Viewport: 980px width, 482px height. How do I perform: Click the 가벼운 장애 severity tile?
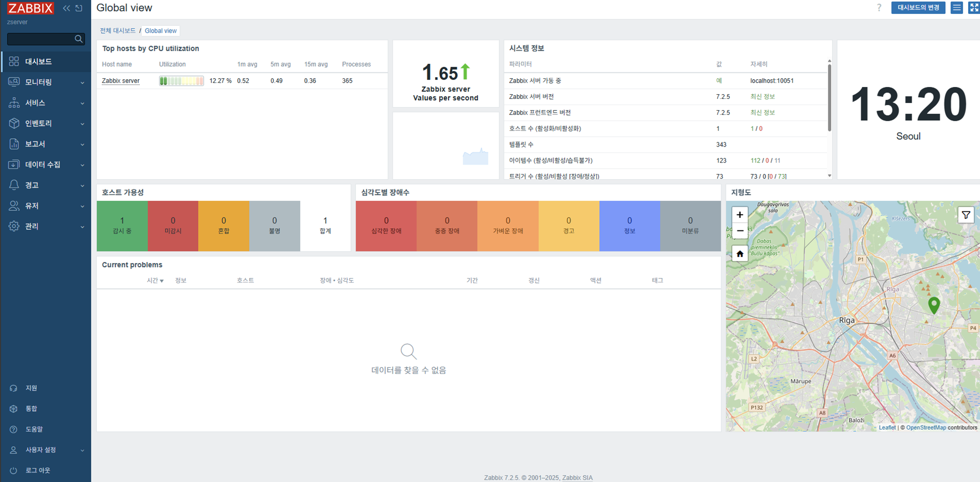[x=508, y=226]
